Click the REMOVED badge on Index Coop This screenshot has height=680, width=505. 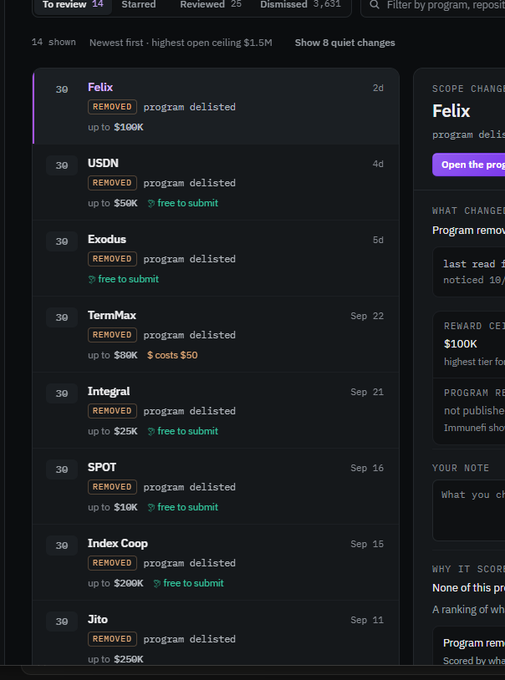click(112, 563)
